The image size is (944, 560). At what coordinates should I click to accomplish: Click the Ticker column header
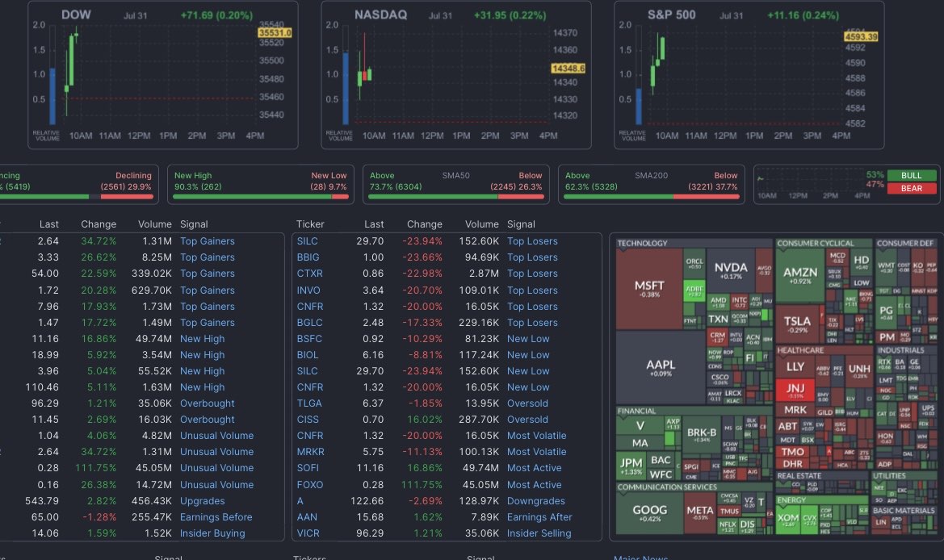click(310, 224)
